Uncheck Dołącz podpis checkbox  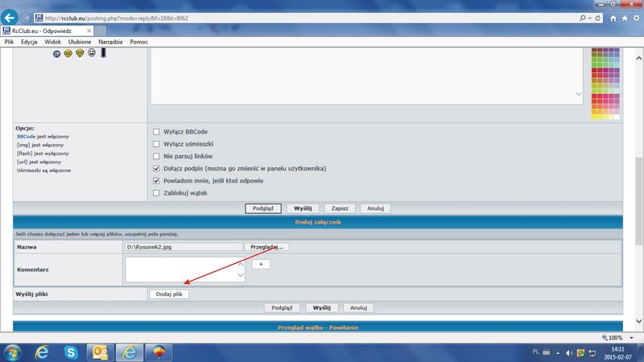coord(156,168)
